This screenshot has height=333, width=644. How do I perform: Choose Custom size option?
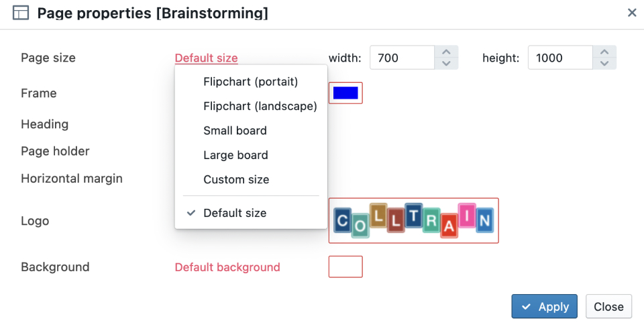tap(236, 179)
